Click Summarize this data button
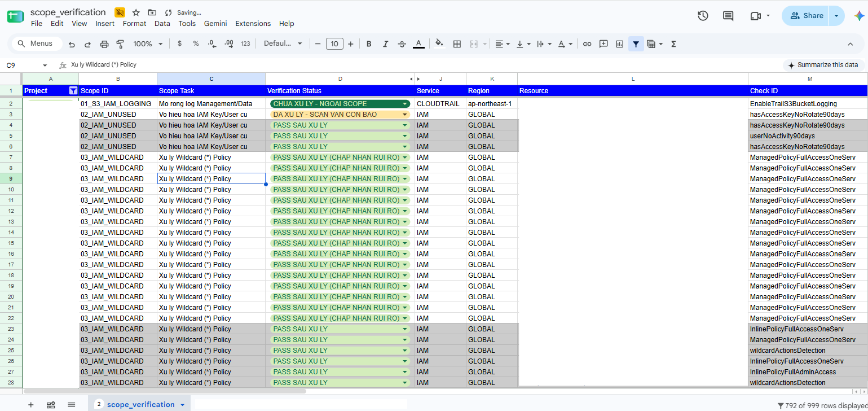Image resolution: width=868 pixels, height=411 pixels. 823,65
